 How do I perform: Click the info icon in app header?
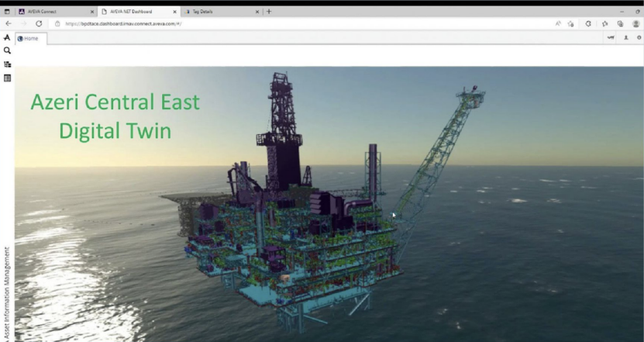[x=639, y=38]
